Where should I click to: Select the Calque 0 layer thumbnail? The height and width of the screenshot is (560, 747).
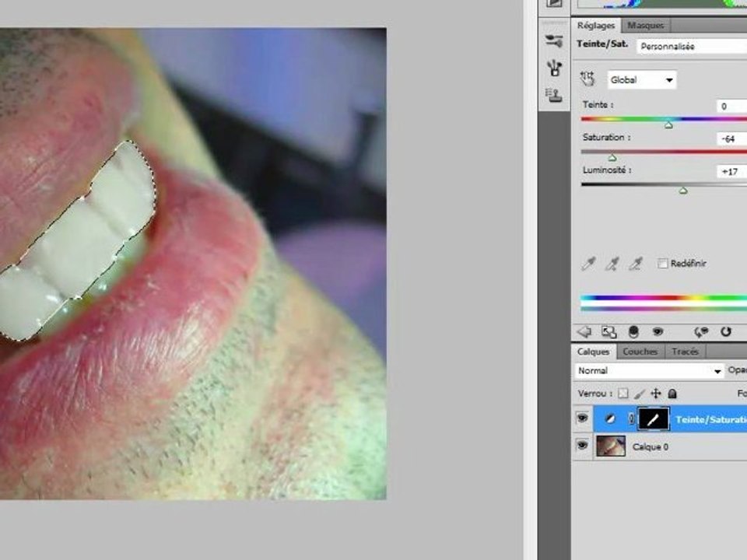[x=611, y=446]
